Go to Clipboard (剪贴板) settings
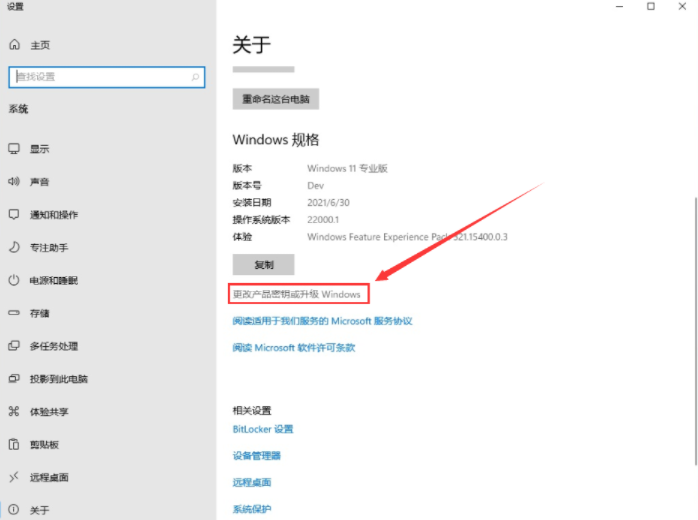 pyautogui.click(x=44, y=444)
